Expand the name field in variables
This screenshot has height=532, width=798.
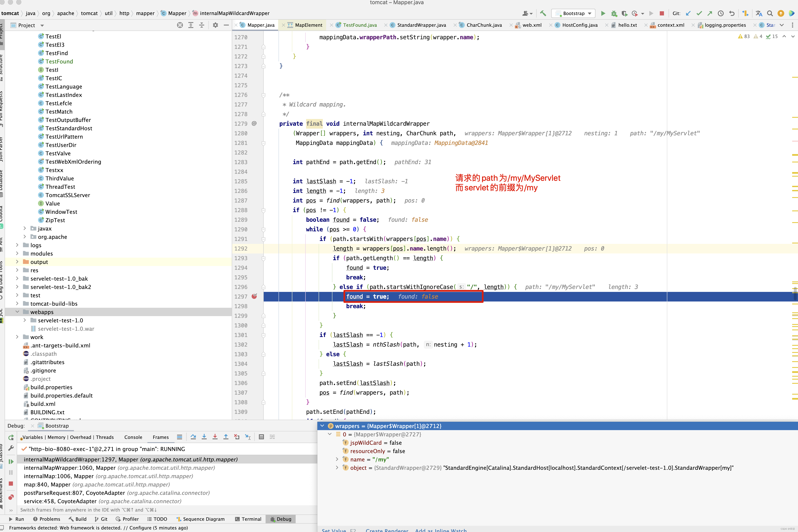[x=337, y=459]
